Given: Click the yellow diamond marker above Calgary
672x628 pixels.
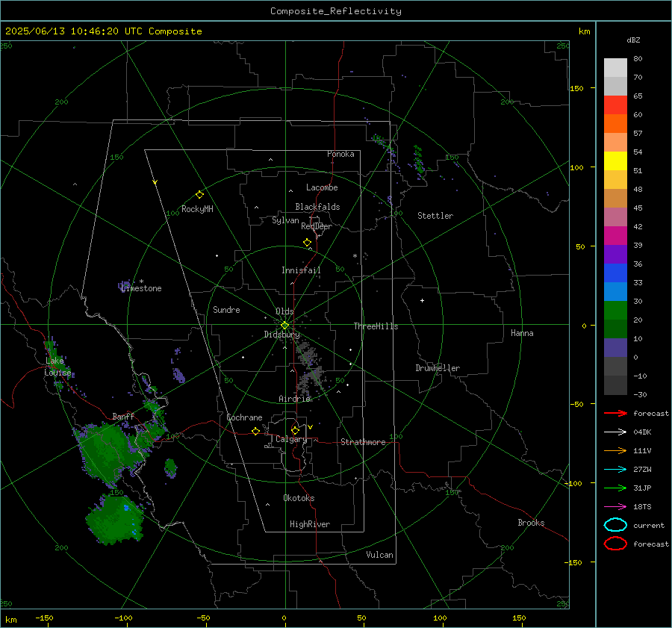Looking at the screenshot, I should [x=295, y=430].
